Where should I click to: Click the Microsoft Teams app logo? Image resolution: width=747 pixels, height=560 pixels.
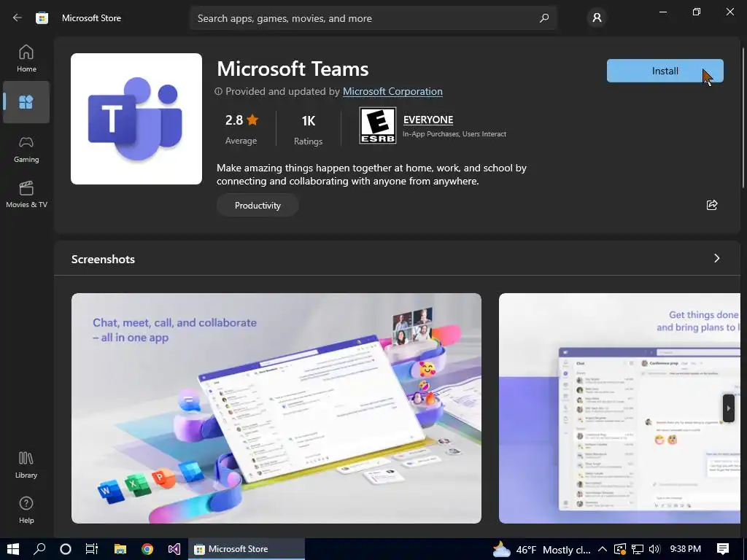tap(136, 119)
